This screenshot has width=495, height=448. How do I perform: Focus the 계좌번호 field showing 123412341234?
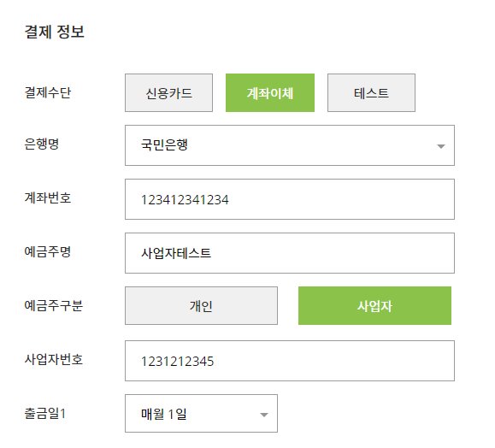tap(290, 199)
